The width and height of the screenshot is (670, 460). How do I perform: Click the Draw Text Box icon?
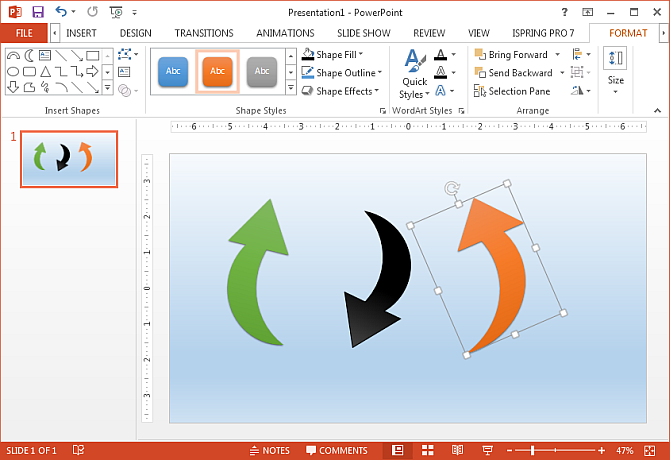click(124, 72)
